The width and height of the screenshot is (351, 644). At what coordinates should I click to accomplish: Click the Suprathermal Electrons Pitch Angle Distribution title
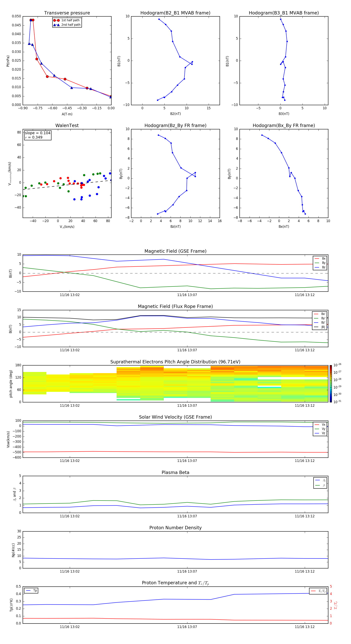click(175, 362)
